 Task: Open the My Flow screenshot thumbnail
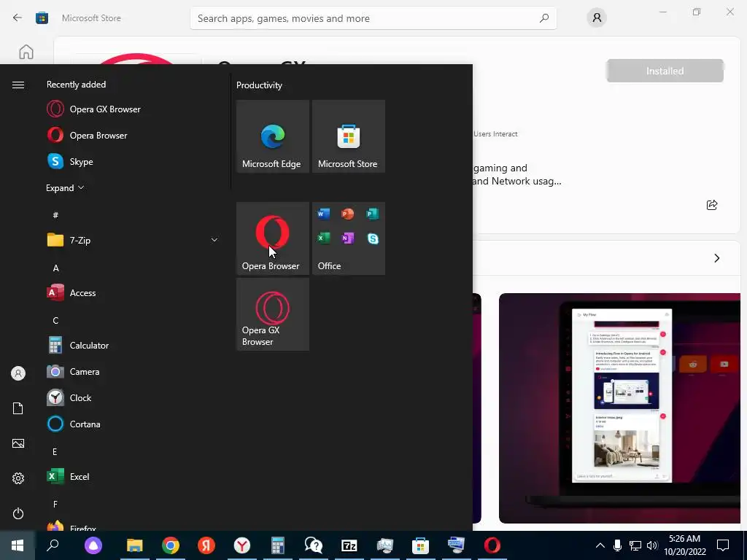tap(619, 408)
